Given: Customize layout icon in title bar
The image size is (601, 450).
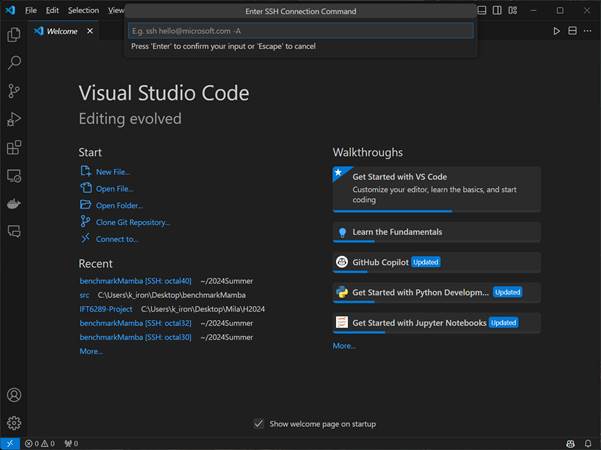Looking at the screenshot, I should 513,10.
